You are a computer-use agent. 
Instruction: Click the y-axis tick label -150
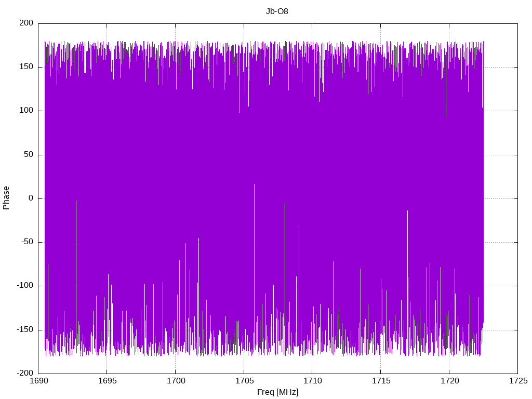25,329
